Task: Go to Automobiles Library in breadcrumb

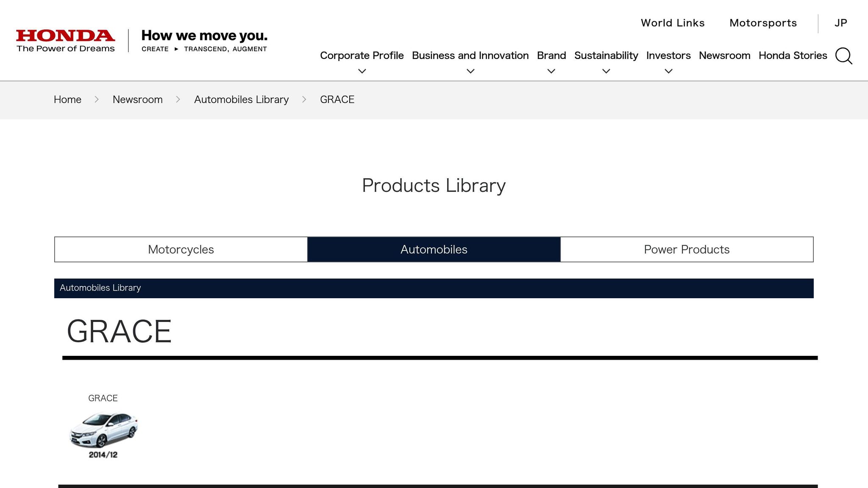Action: [242, 100]
